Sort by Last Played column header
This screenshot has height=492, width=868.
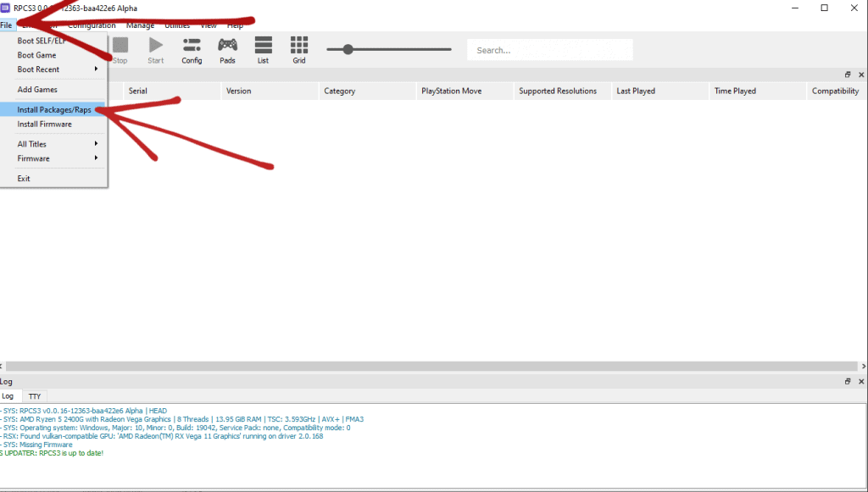tap(636, 91)
